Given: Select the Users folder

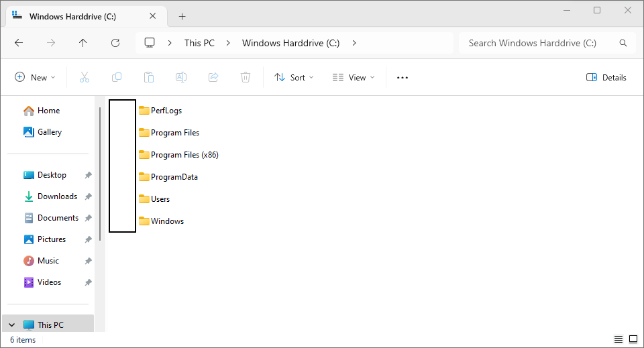Looking at the screenshot, I should 154,199.
